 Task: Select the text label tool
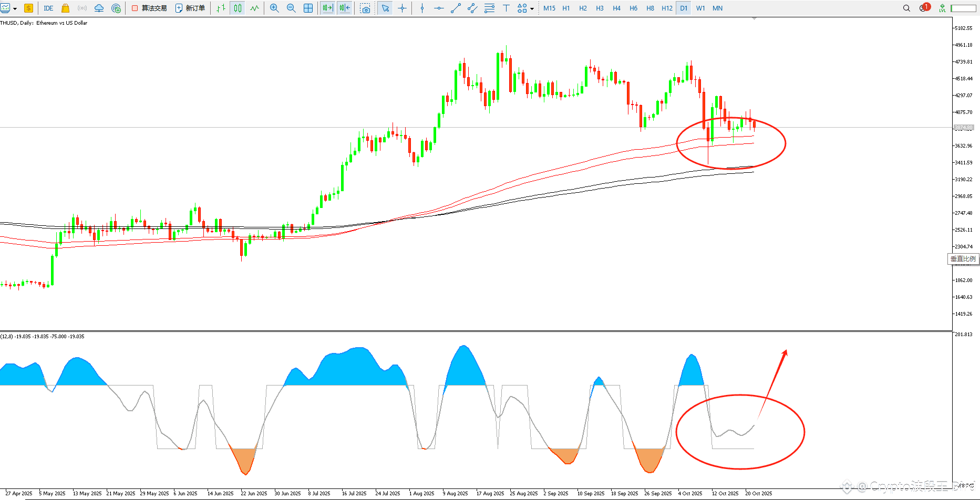[506, 8]
